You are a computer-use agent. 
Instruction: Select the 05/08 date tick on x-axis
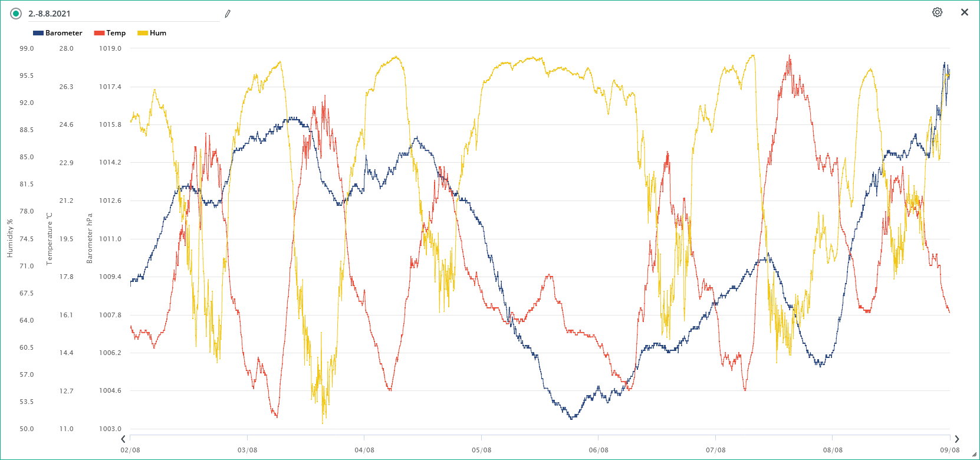[481, 450]
